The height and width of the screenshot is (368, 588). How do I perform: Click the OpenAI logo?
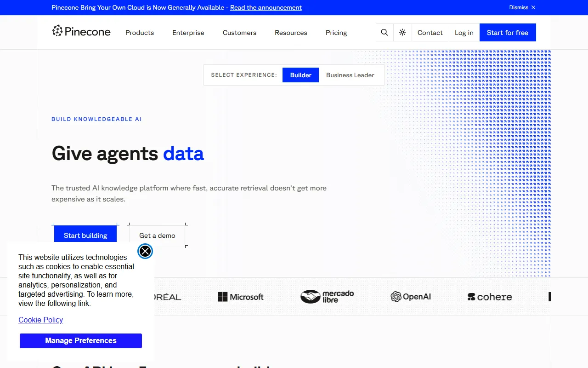point(411,297)
